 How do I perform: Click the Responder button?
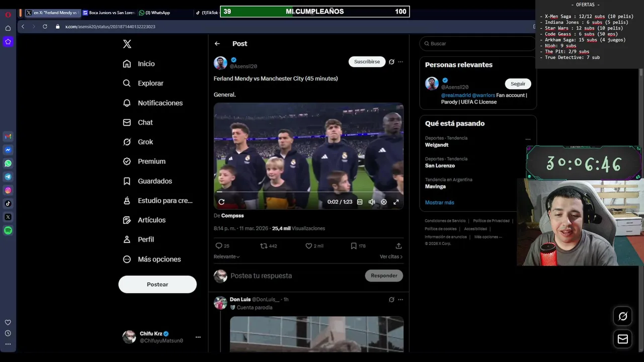point(384,276)
